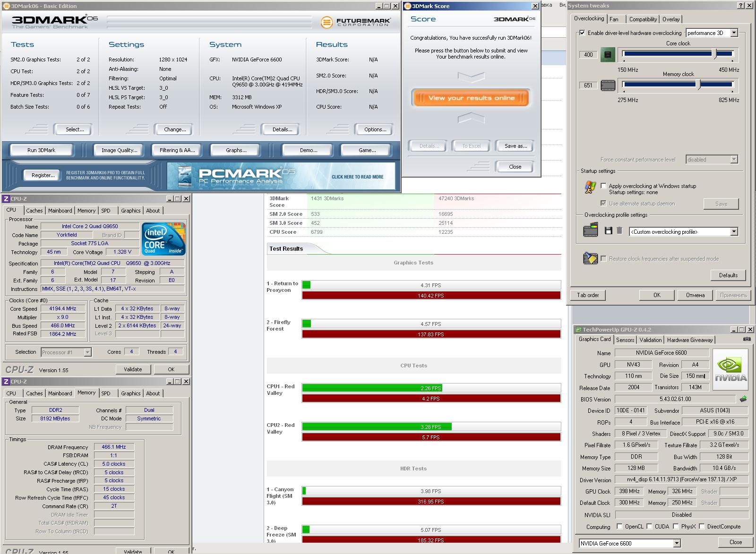Click the core clock slider right arrow
Screen dimensions: 756x554
click(732, 60)
